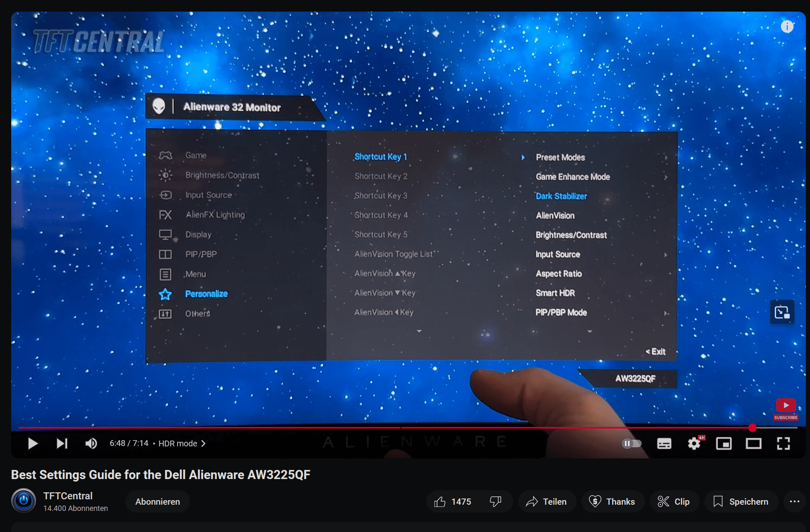Image resolution: width=810 pixels, height=532 pixels.
Task: Open the video info card
Action: click(x=787, y=26)
